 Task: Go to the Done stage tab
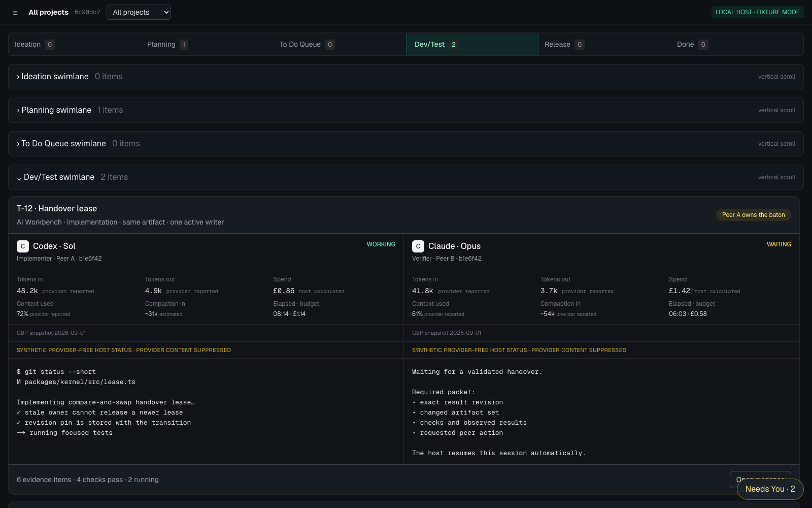(737, 44)
